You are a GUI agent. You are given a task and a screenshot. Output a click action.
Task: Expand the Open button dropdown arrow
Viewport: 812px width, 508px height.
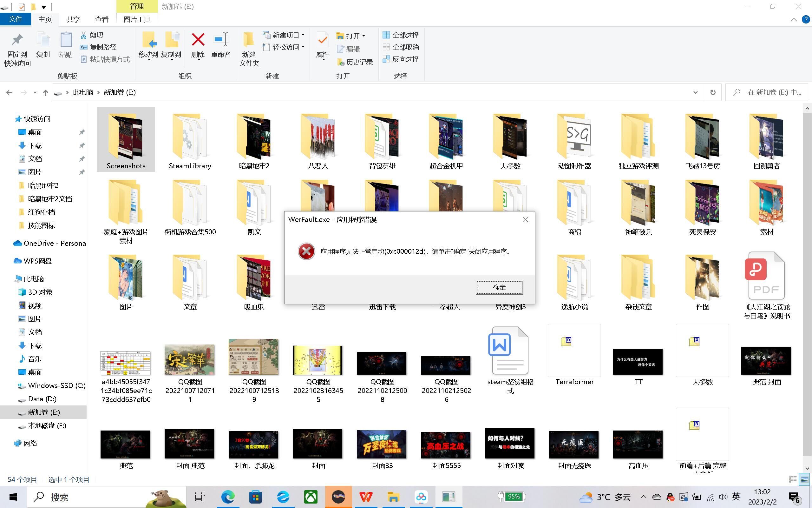(363, 36)
